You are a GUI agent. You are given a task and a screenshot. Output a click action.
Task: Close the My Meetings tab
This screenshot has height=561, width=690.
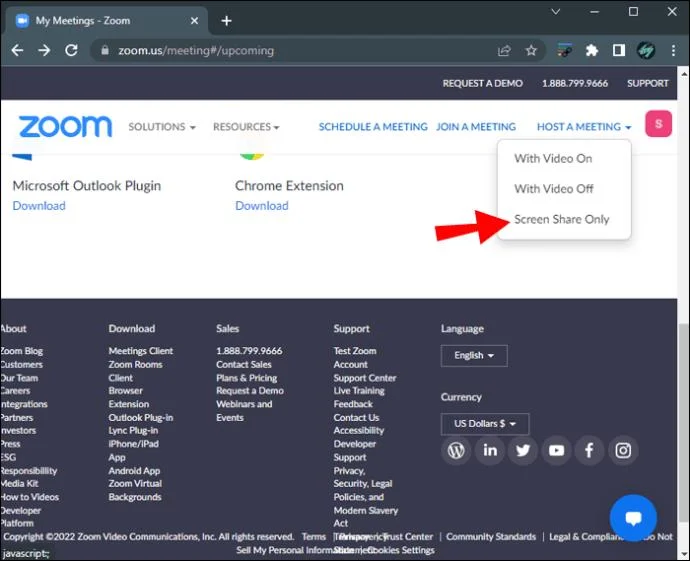coord(194,21)
